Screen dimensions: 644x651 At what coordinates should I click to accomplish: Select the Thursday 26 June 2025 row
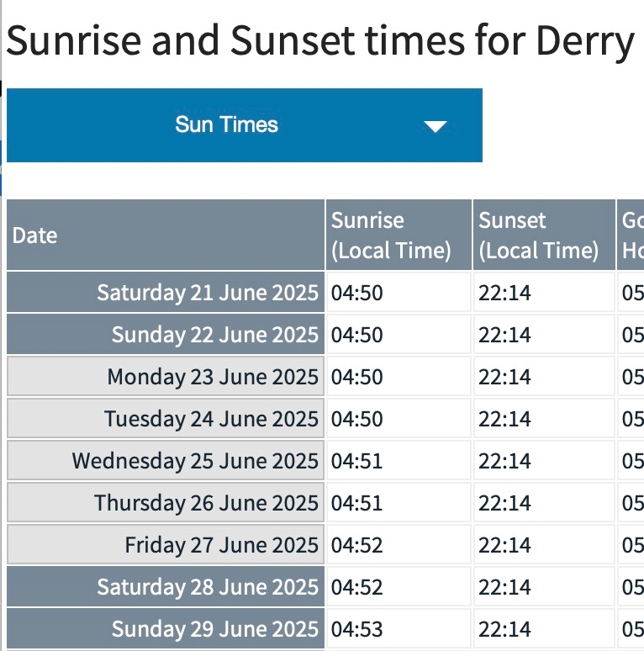click(206, 503)
